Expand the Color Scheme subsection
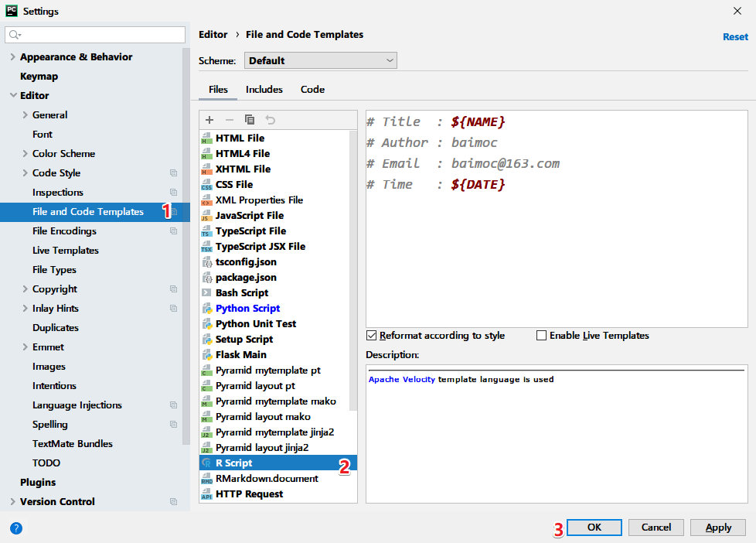 (x=25, y=153)
